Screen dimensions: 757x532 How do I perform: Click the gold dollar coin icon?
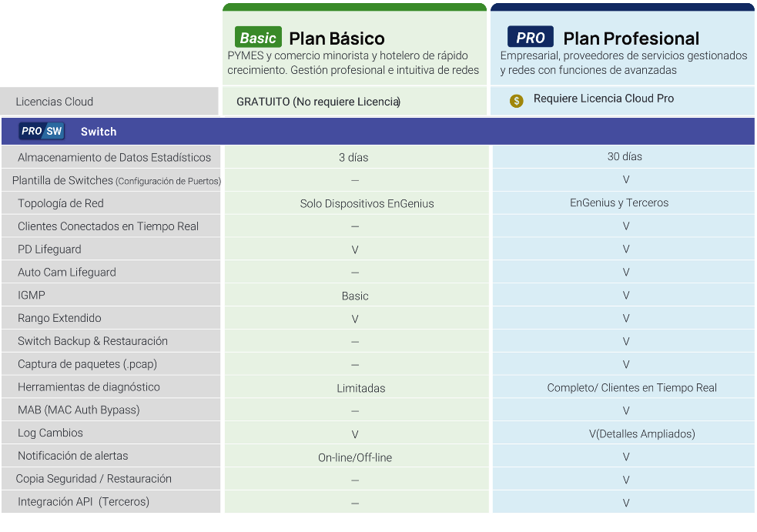pos(516,100)
